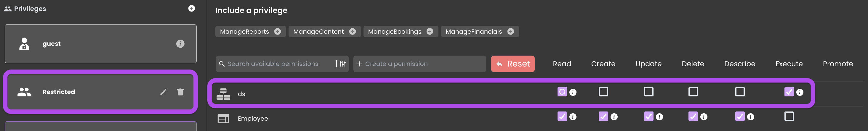Uncheck Employee Update permission

(x=649, y=116)
